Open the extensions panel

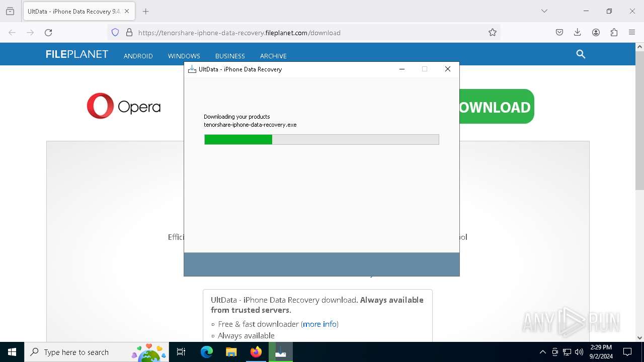pos(614,33)
